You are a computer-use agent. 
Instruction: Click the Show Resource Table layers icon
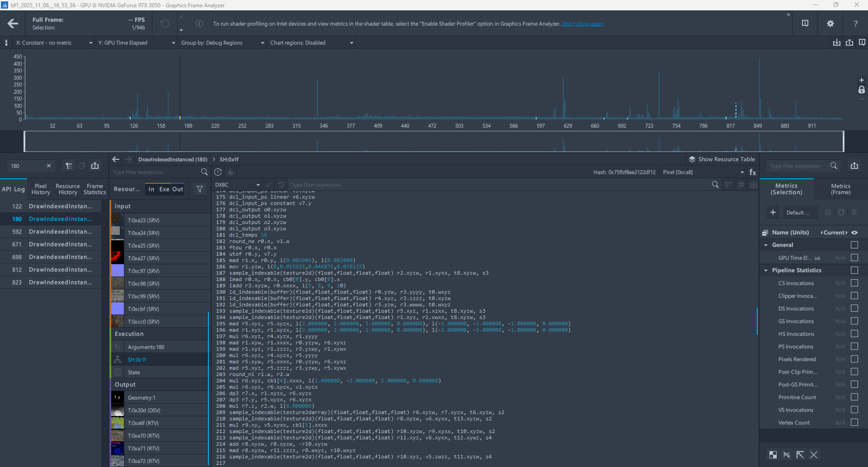(692, 159)
